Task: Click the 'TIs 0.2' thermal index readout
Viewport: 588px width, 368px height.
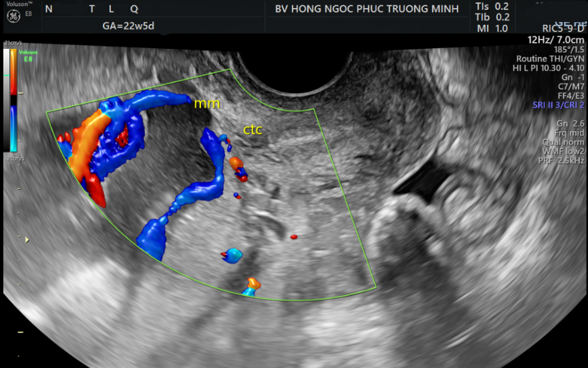Action: [492, 6]
